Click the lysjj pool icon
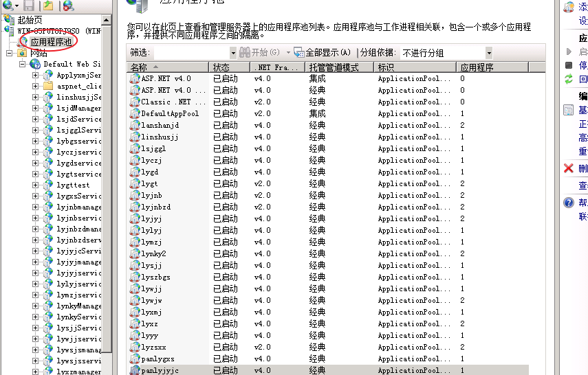This screenshot has width=588, height=375. [135, 265]
